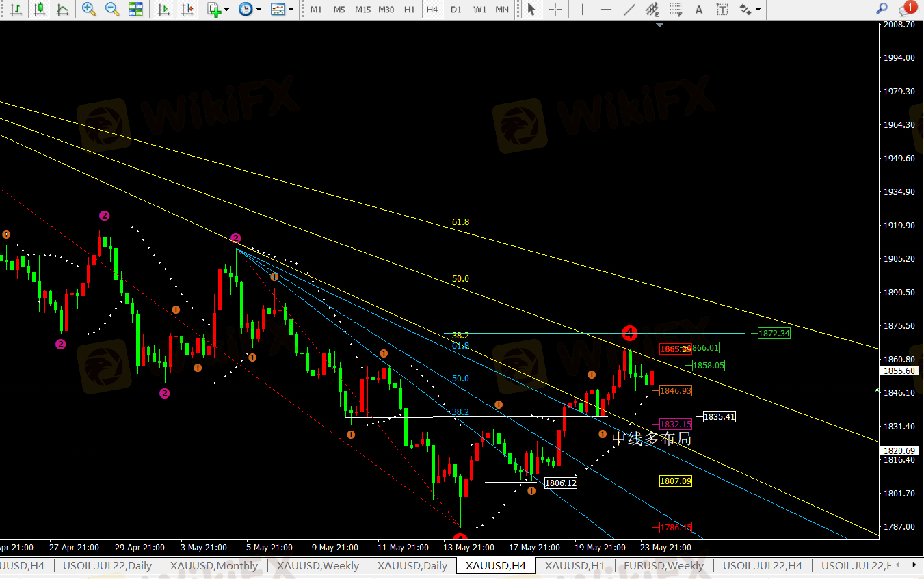Switch to candlestick chart display
The height and width of the screenshot is (579, 924).
(39, 10)
